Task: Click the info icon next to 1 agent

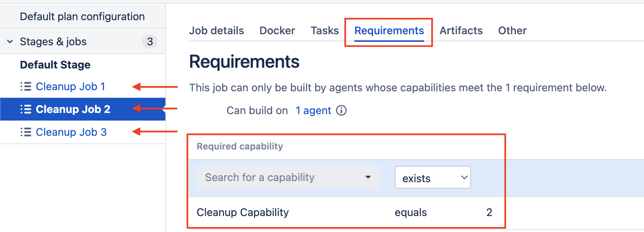Action: [341, 111]
